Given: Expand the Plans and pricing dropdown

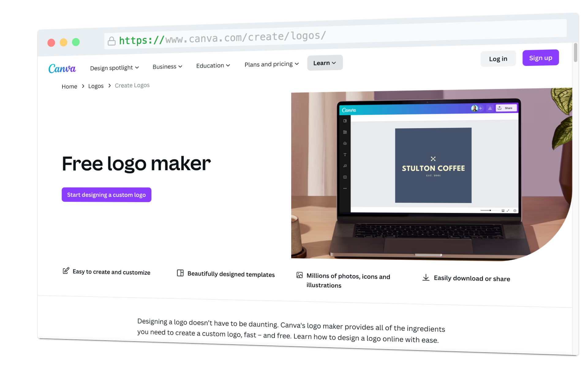Looking at the screenshot, I should [271, 63].
